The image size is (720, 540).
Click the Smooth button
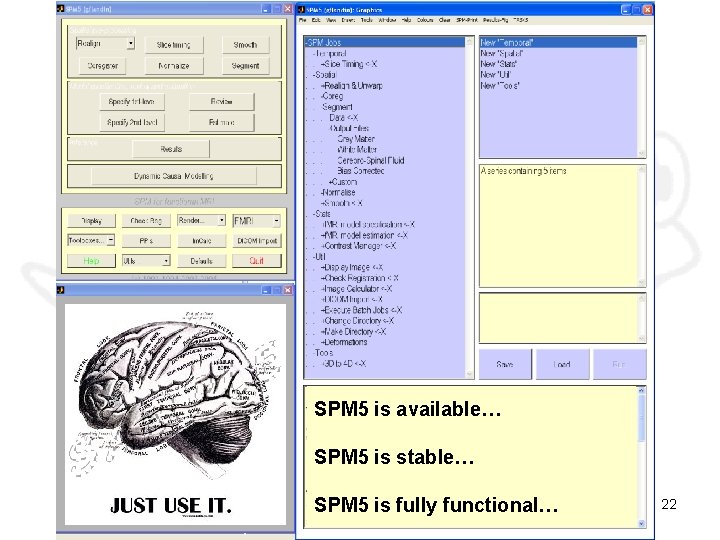pos(245,45)
